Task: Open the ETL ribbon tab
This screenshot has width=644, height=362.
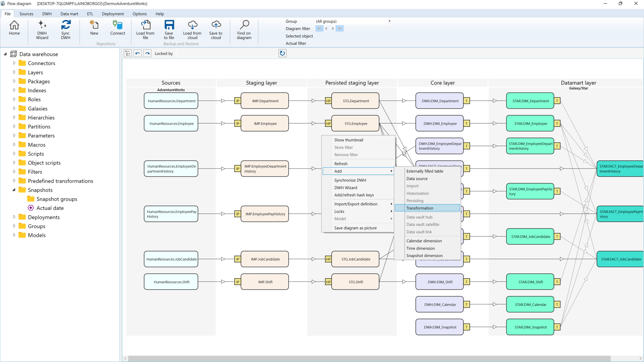Action: 90,14
